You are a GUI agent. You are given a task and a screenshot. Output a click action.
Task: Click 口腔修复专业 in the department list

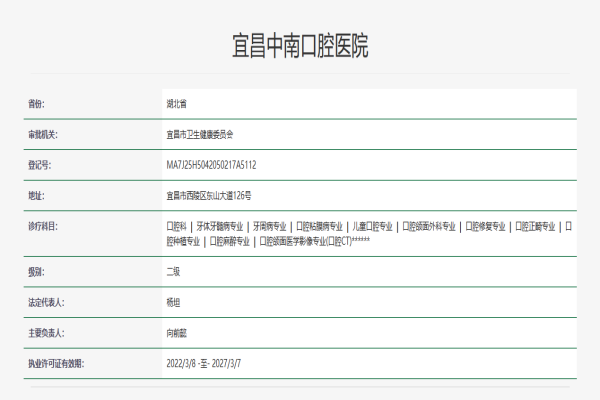click(485, 227)
